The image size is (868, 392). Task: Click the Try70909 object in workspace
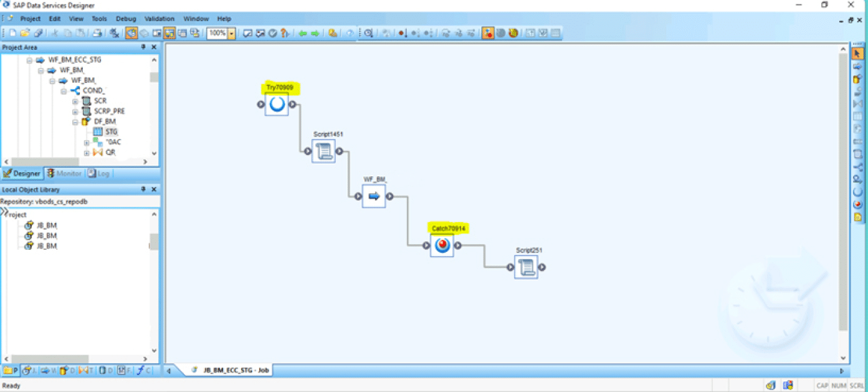(277, 104)
